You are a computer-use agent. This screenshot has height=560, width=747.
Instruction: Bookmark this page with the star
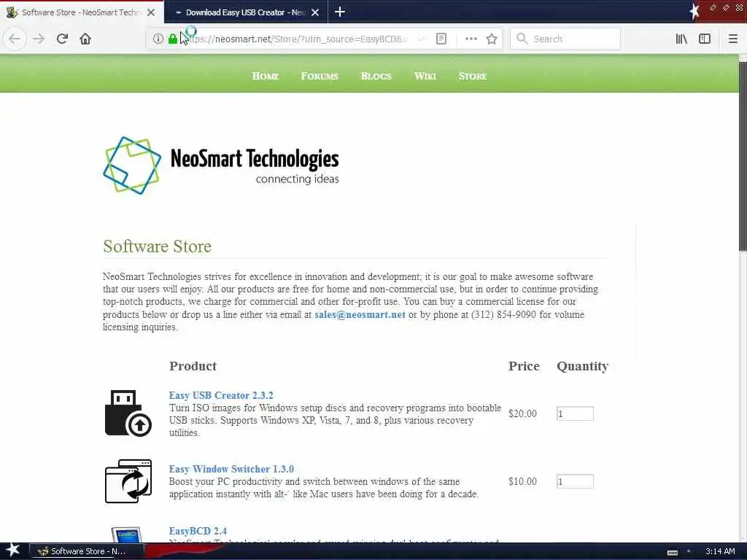click(x=492, y=39)
